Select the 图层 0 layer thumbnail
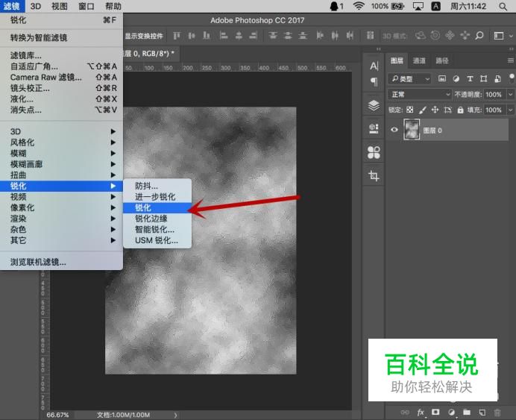 [412, 129]
